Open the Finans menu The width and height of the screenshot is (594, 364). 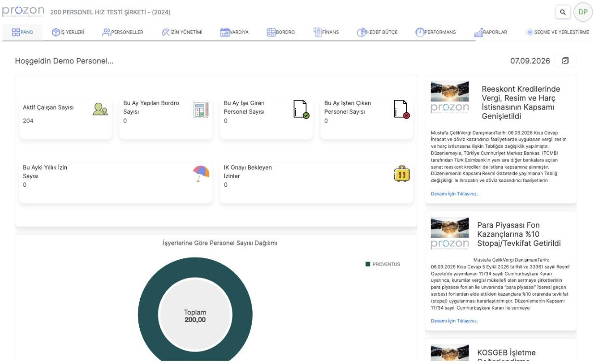pyautogui.click(x=326, y=32)
